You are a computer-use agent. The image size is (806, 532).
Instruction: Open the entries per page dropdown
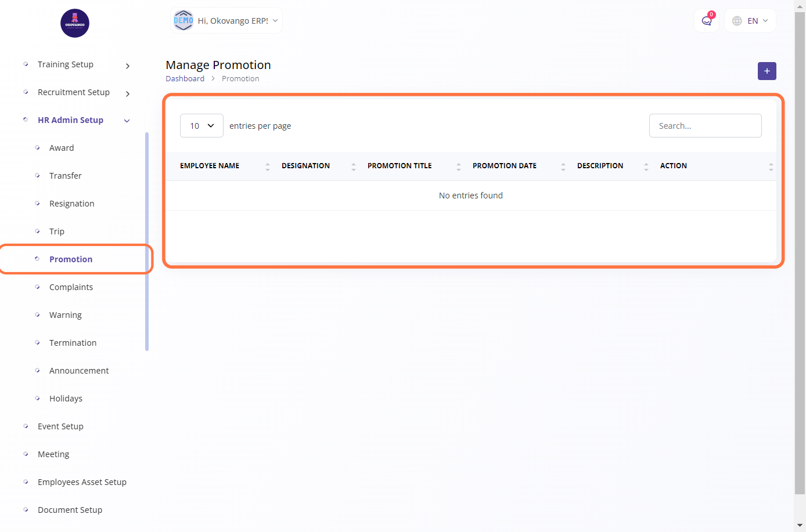(201, 126)
